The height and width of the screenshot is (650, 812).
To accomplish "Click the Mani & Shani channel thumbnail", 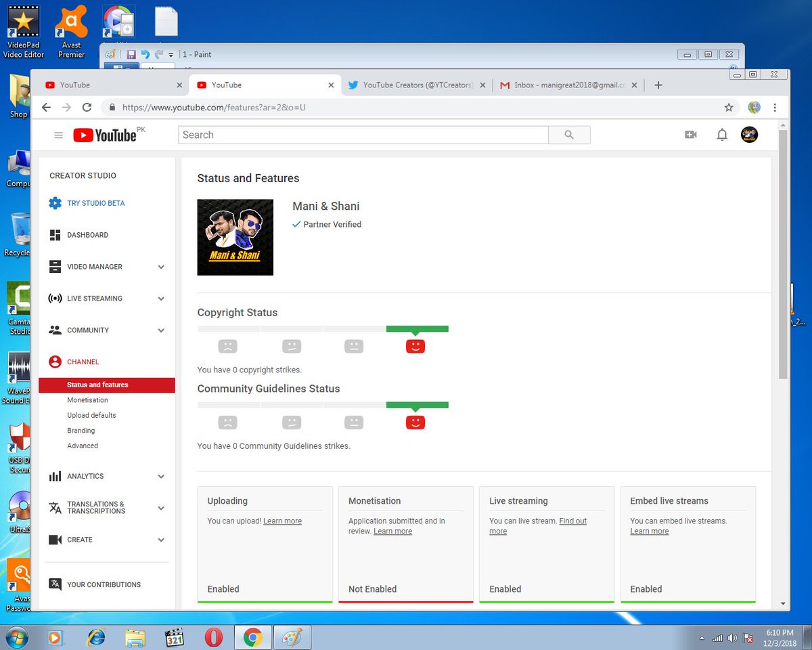I will click(235, 237).
